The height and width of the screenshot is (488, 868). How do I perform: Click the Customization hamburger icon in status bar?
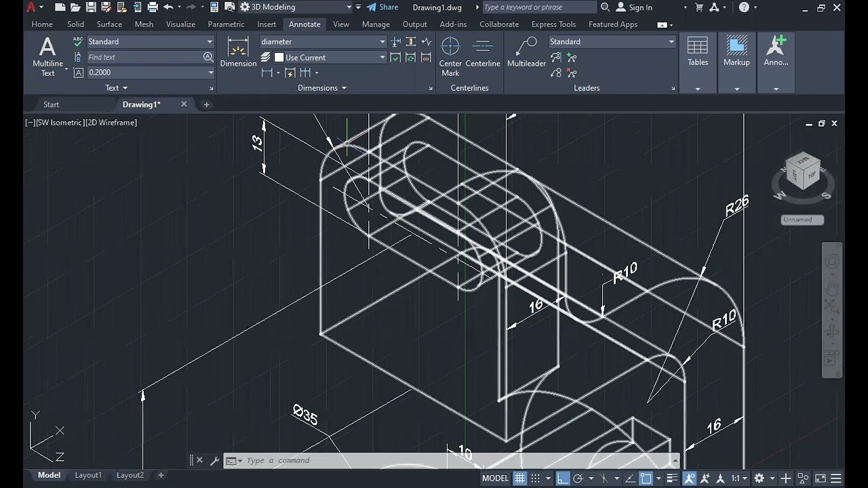click(836, 479)
